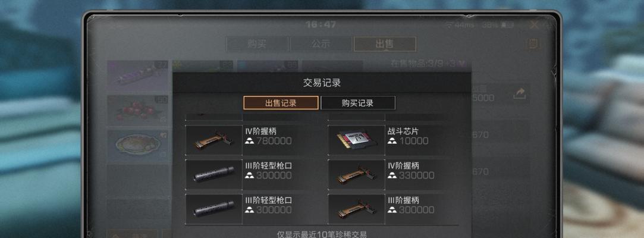This screenshot has height=238, width=644.
Task: Click the share arrow icon
Action: pyautogui.click(x=519, y=94)
